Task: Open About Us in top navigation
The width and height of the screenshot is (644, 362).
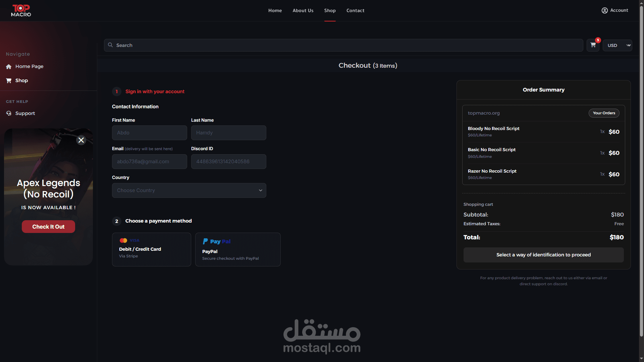Action: [x=303, y=10]
